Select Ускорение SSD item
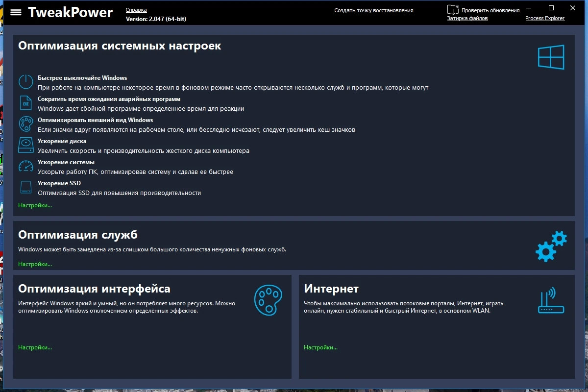The image size is (588, 392). (x=59, y=183)
